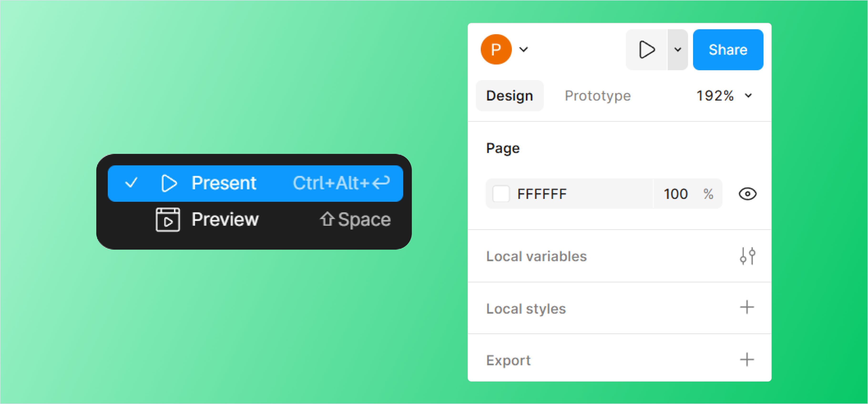Open dropdown arrow next to user avatar
The width and height of the screenshot is (868, 404).
coord(523,50)
